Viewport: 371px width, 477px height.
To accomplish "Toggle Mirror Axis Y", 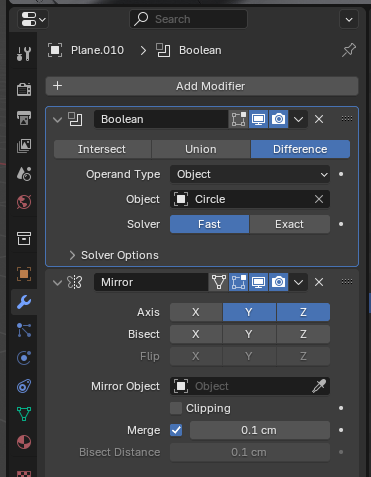I will click(x=249, y=312).
